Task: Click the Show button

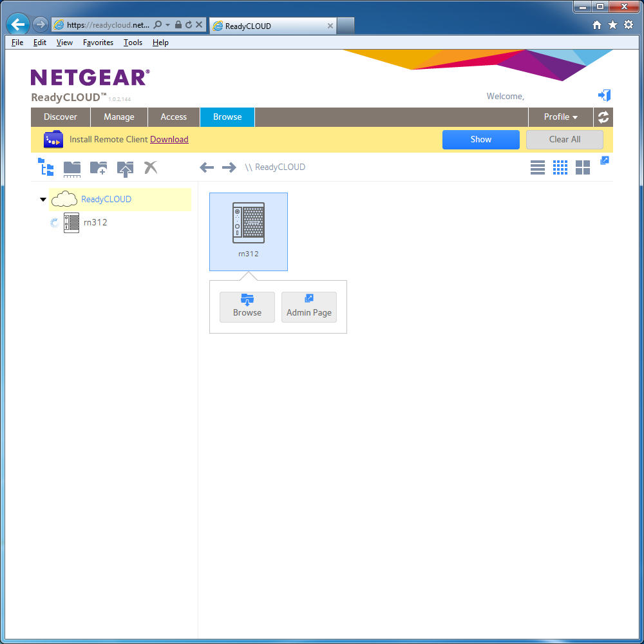Action: coord(481,140)
